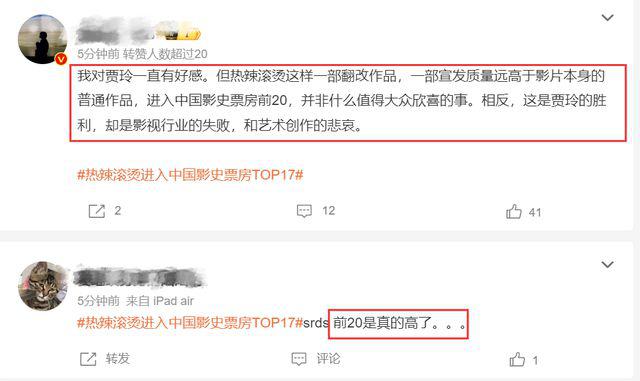Expand the second post's chevron options menu
This screenshot has width=640, height=381.
607,265
